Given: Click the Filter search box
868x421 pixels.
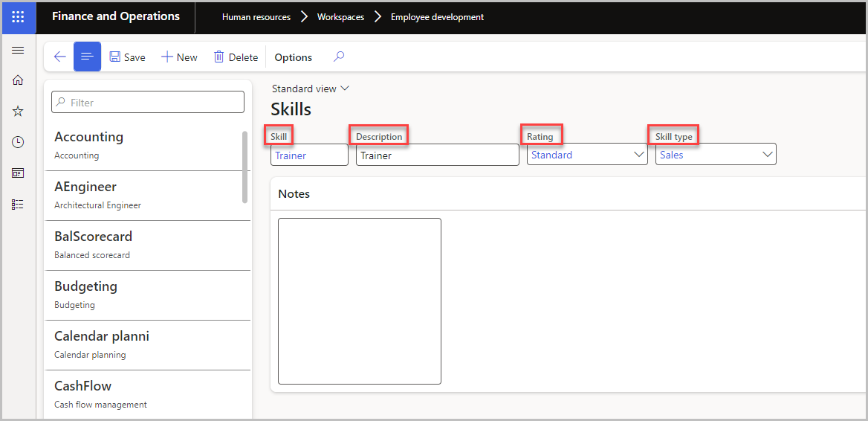Looking at the screenshot, I should (x=148, y=102).
